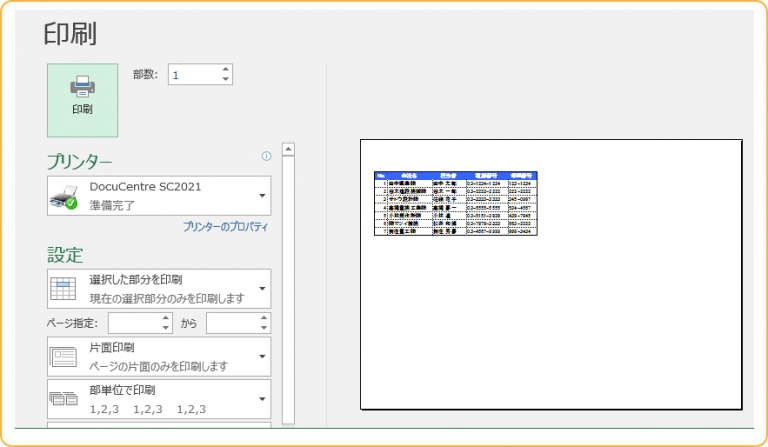Viewport: 768px width, 447px height.
Task: Click the settings panel vertical scrollbar track
Action: pos(288,289)
